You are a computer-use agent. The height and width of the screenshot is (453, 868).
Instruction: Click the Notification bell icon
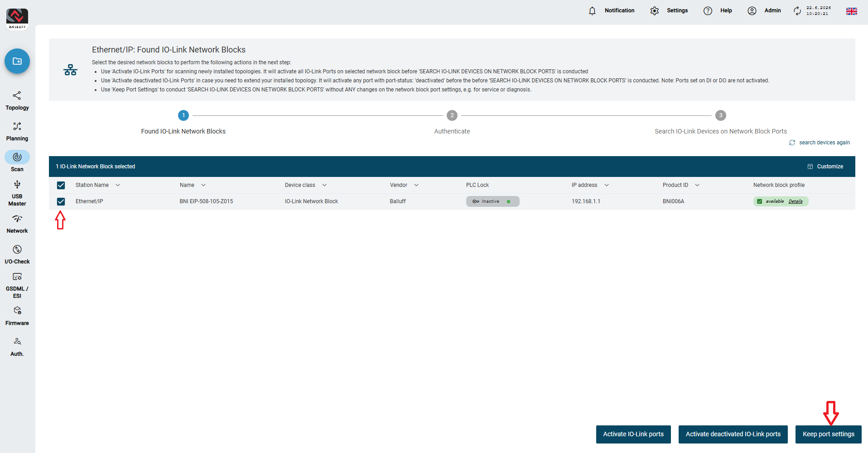click(592, 11)
